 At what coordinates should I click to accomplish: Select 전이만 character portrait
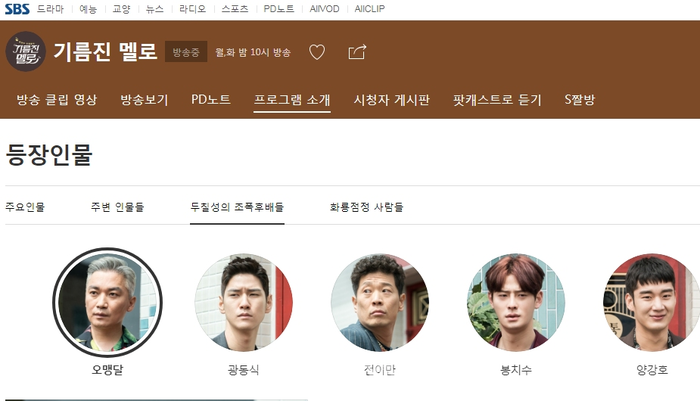pyautogui.click(x=380, y=302)
